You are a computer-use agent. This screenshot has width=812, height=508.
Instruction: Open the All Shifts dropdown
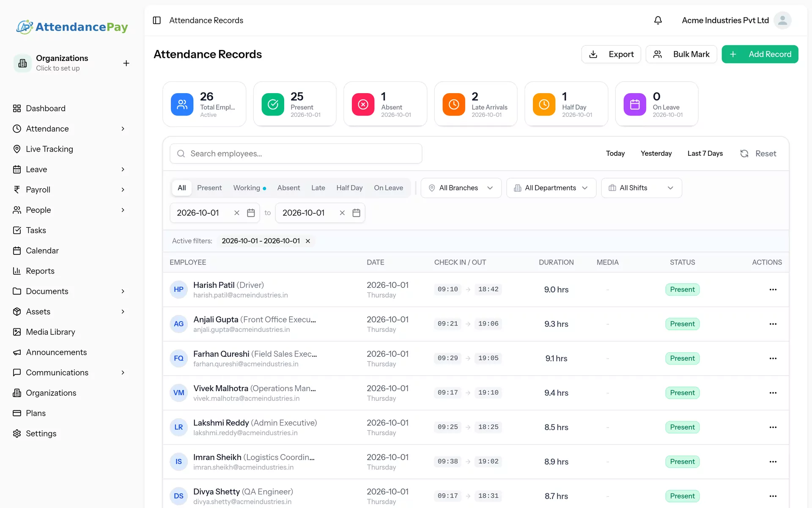(641, 188)
